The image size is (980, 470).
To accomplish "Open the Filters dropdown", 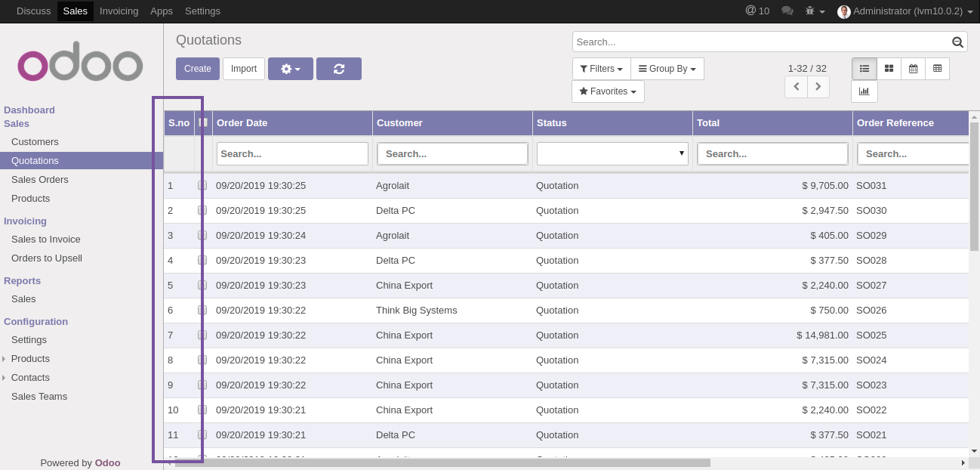I will click(601, 69).
